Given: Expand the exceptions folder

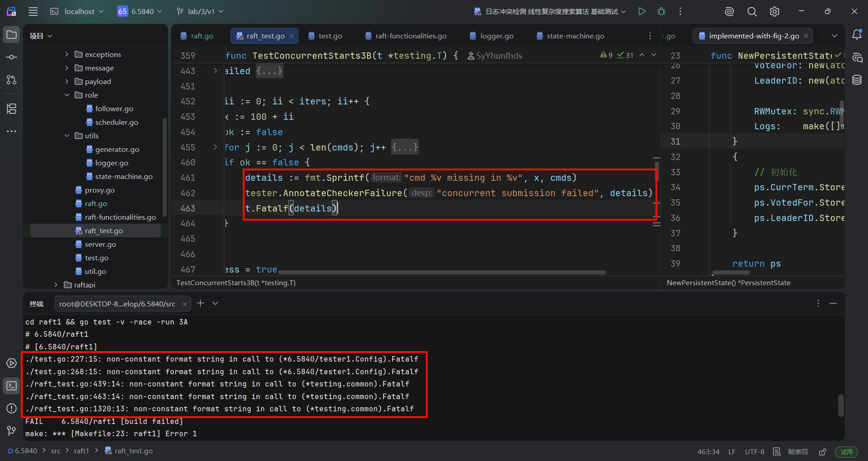Looking at the screenshot, I should [x=67, y=54].
